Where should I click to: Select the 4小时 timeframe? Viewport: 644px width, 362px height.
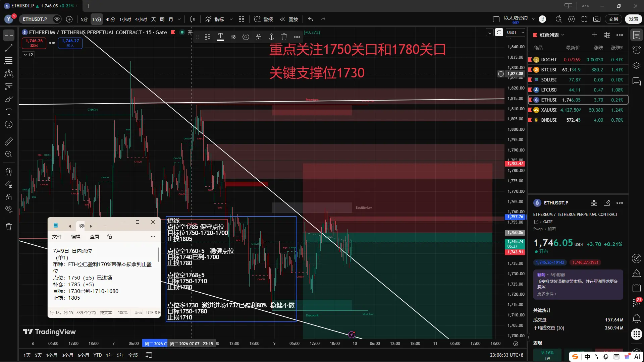coord(141,19)
